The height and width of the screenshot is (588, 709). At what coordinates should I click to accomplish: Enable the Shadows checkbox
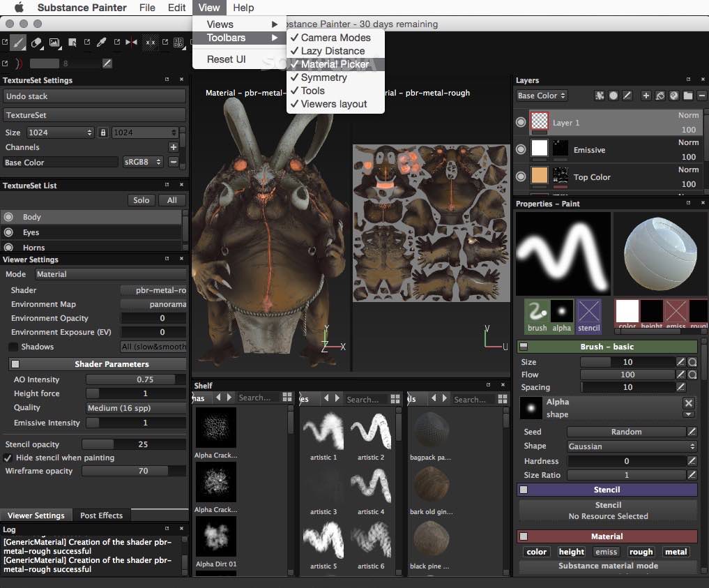[x=13, y=347]
